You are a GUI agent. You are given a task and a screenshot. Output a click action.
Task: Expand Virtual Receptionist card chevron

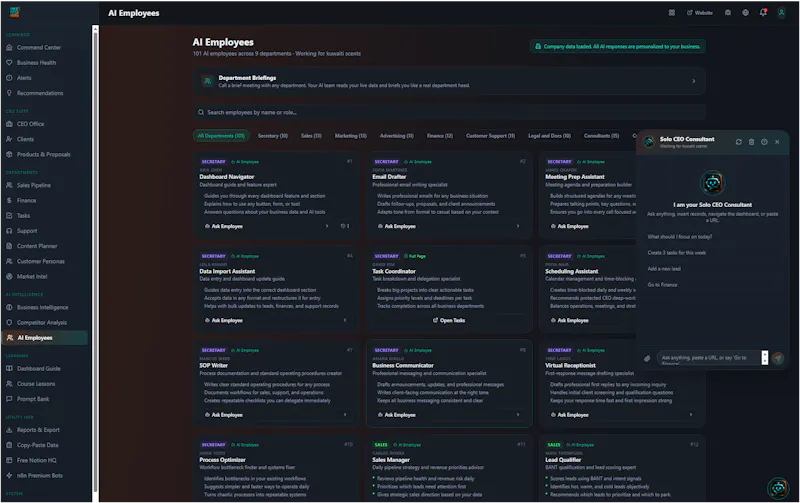[x=691, y=415]
